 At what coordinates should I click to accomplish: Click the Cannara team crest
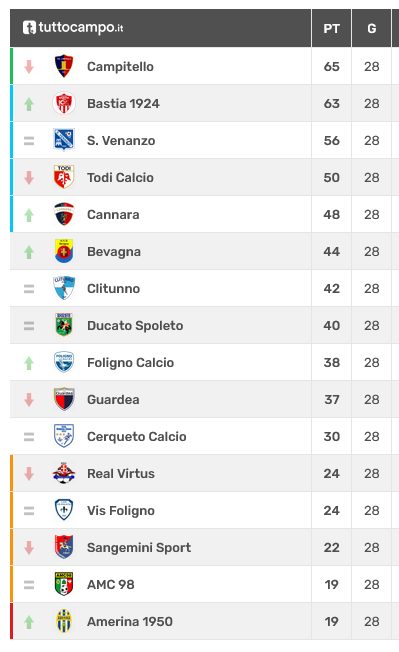pos(64,214)
